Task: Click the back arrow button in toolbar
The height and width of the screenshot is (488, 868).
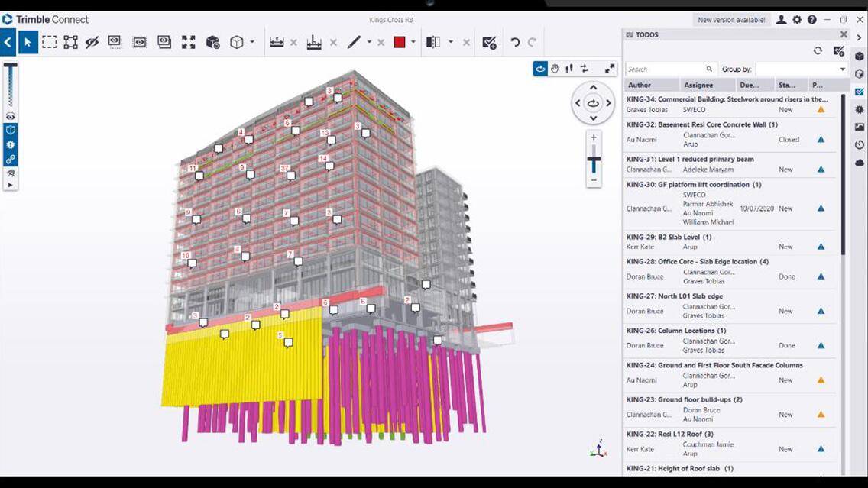Action: 8,42
